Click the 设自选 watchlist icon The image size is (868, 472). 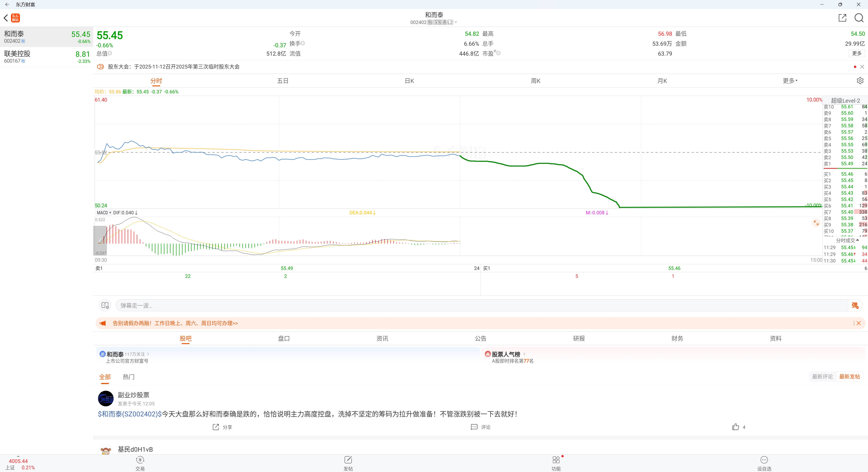click(x=764, y=460)
